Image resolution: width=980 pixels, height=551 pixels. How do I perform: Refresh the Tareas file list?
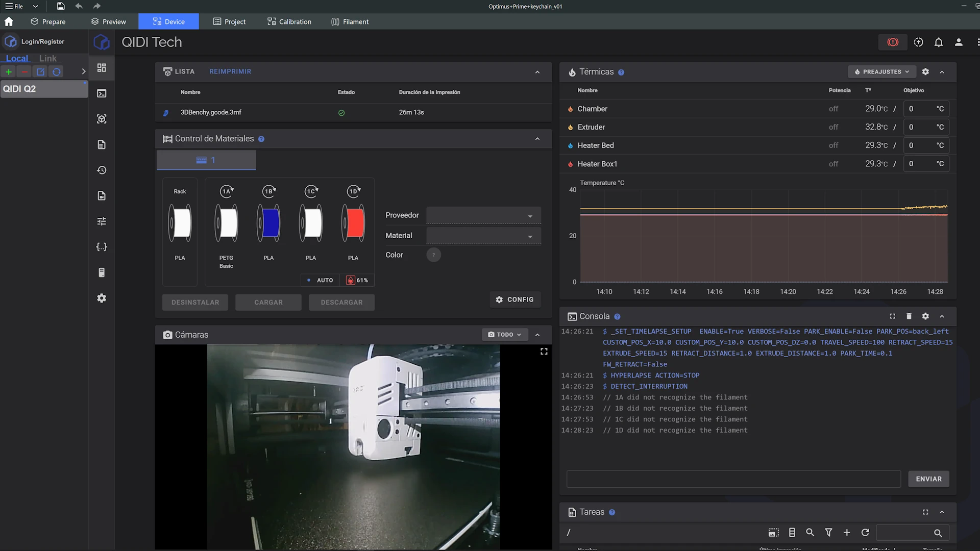pyautogui.click(x=865, y=533)
